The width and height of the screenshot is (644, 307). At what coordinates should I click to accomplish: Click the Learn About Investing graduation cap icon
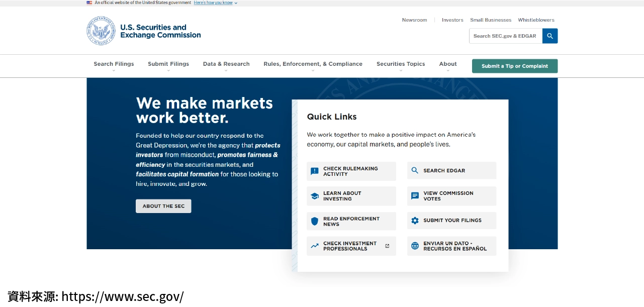pyautogui.click(x=315, y=196)
